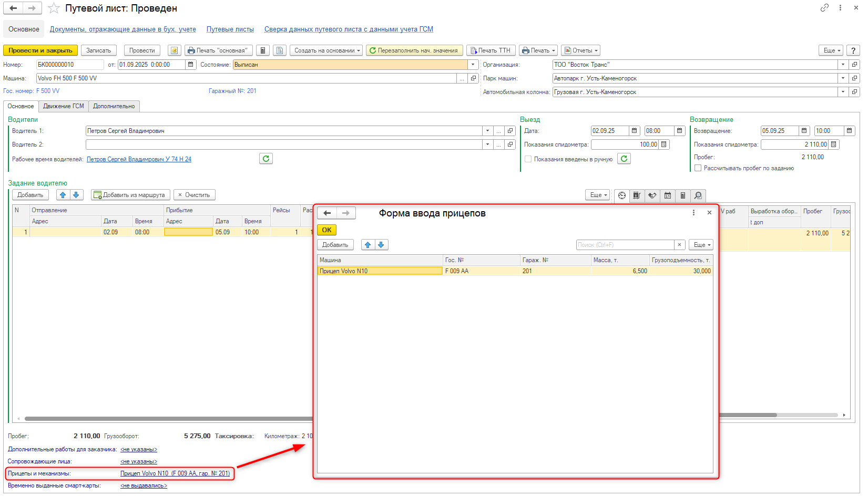Clear the trailer search field with X

679,245
